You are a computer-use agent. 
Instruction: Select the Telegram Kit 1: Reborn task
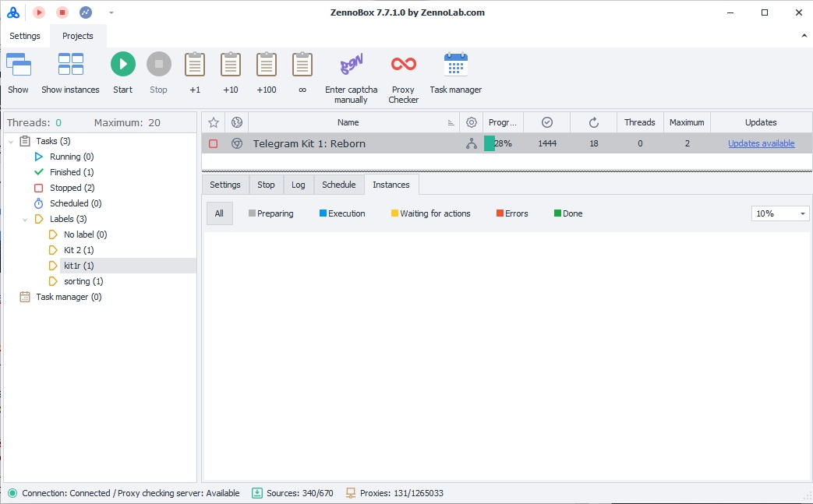point(309,143)
